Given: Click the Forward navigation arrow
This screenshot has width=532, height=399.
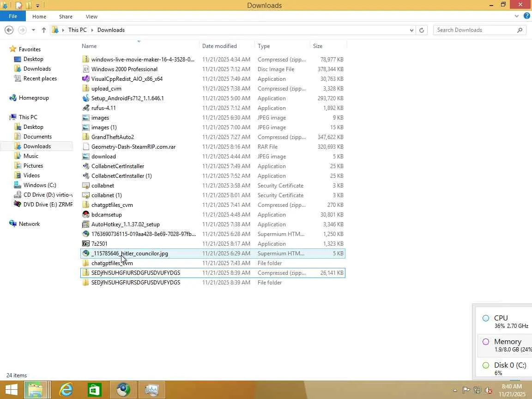Looking at the screenshot, I should (22, 30).
